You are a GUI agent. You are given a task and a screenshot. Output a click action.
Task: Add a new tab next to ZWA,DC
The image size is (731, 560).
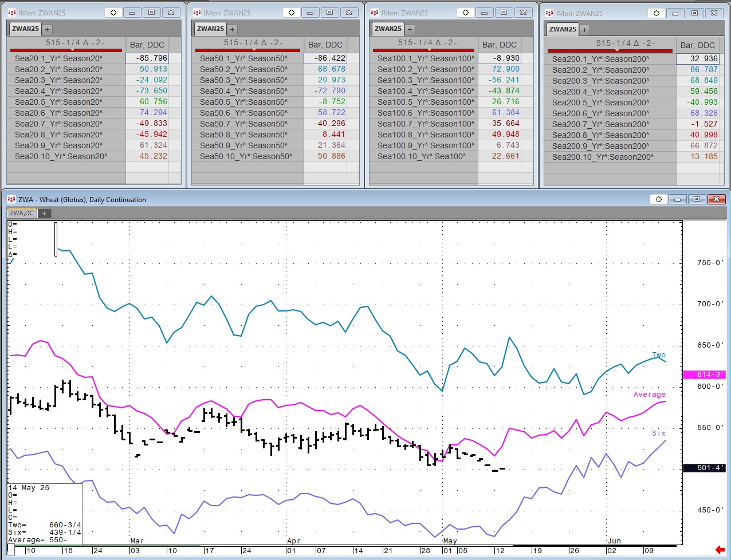(44, 213)
